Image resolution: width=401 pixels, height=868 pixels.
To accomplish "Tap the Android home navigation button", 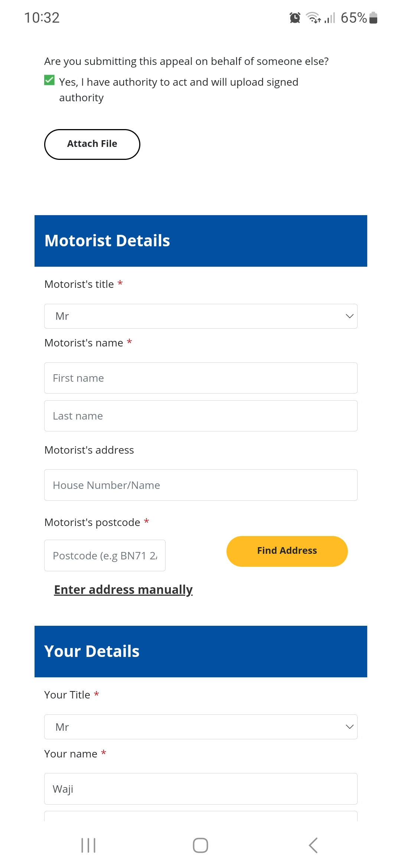I will coord(200,845).
